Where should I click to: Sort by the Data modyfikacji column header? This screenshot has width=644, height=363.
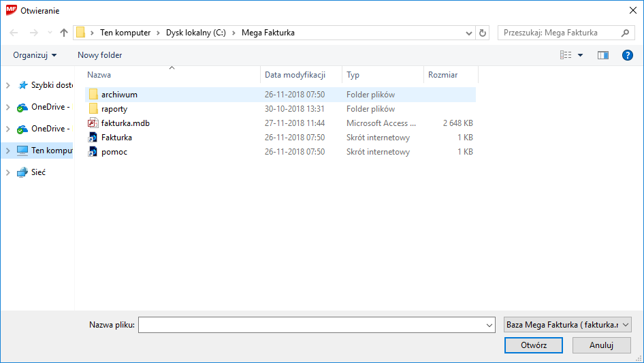295,75
